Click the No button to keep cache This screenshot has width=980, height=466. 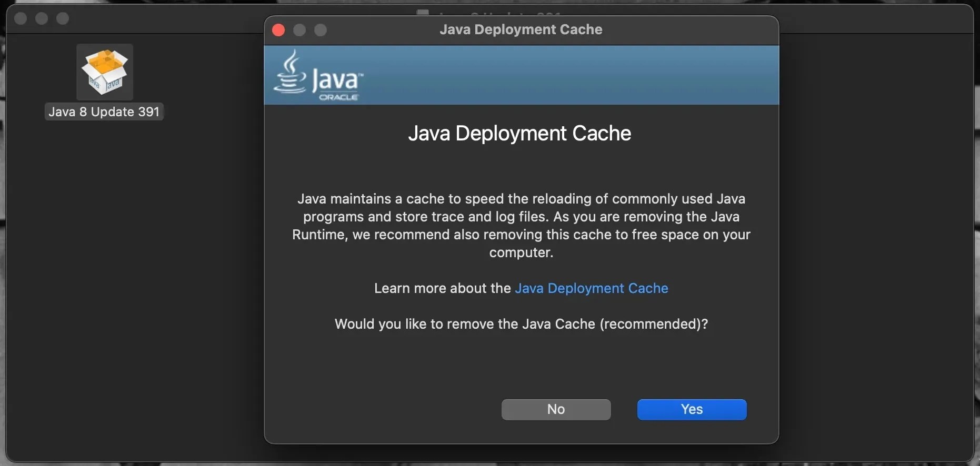point(556,409)
